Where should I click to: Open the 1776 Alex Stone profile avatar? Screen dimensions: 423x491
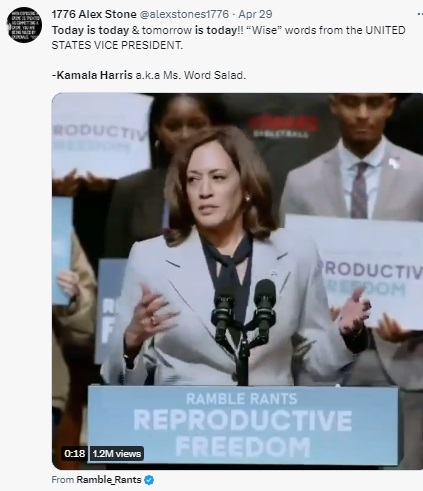point(24,25)
